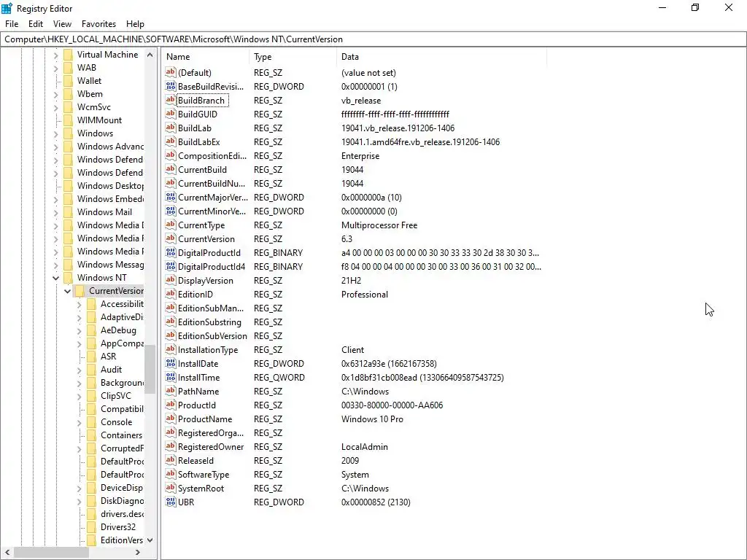Viewport: 747px width, 560px height.
Task: Click the string icon next to ReleaseId
Action: pyautogui.click(x=170, y=460)
